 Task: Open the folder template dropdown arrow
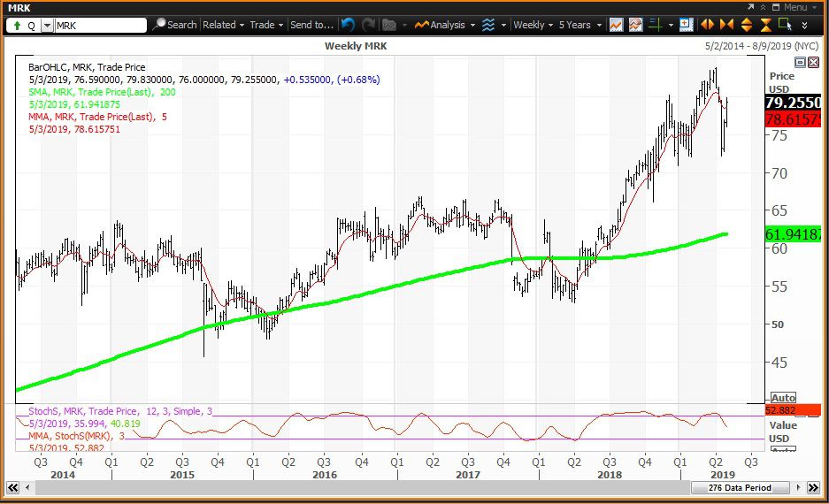pyautogui.click(x=404, y=25)
